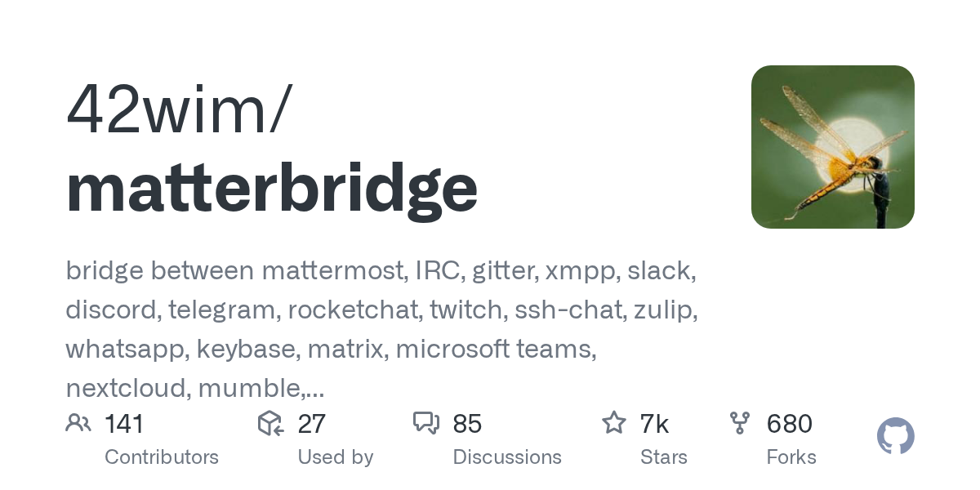Click the 7k stars count
This screenshot has height=490, width=980.
655,424
